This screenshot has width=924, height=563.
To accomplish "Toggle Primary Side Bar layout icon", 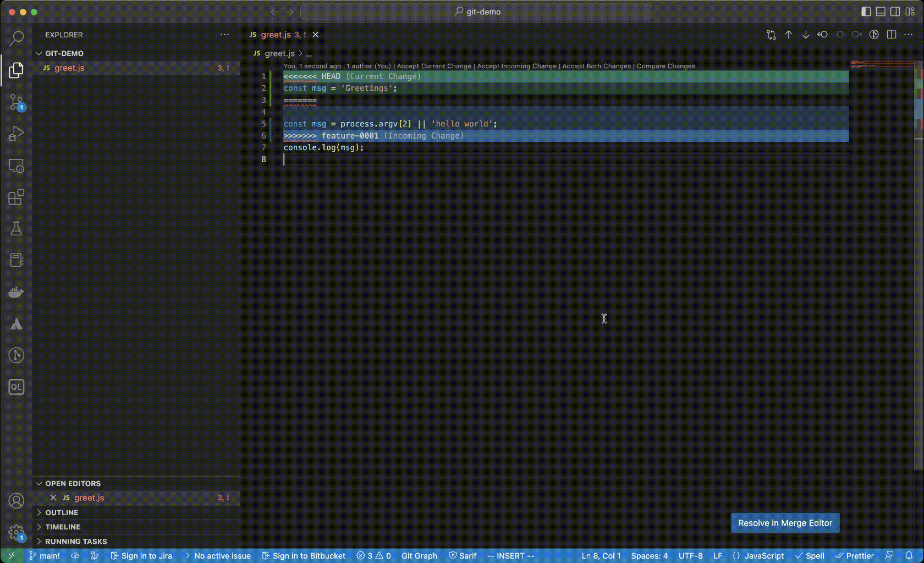I will [x=866, y=12].
